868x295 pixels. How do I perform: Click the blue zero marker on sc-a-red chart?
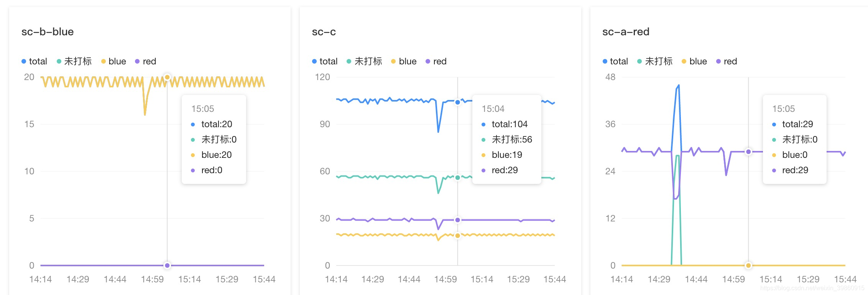click(x=748, y=265)
